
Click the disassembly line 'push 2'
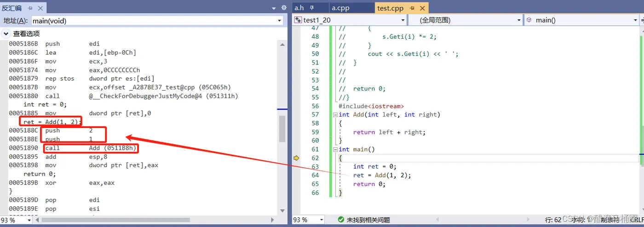[51, 131]
